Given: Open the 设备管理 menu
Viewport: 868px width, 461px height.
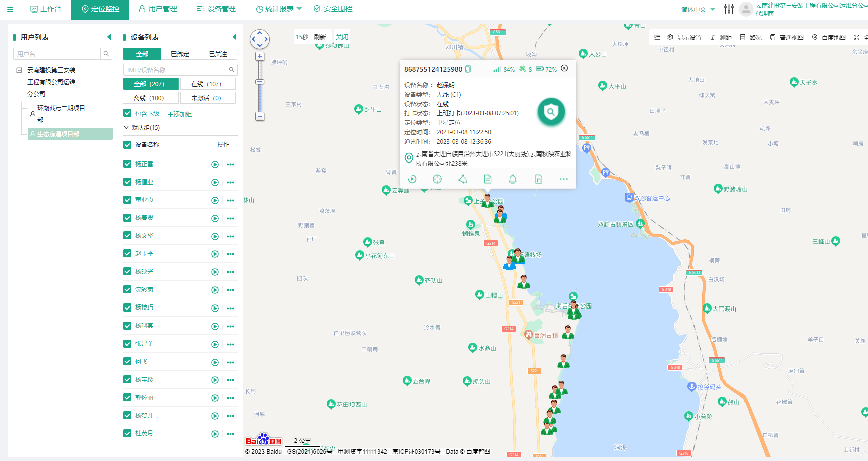Looking at the screenshot, I should point(216,9).
